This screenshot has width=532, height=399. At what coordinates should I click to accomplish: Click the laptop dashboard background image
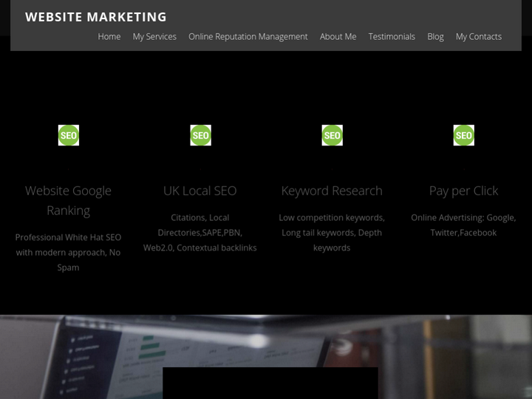(81, 355)
